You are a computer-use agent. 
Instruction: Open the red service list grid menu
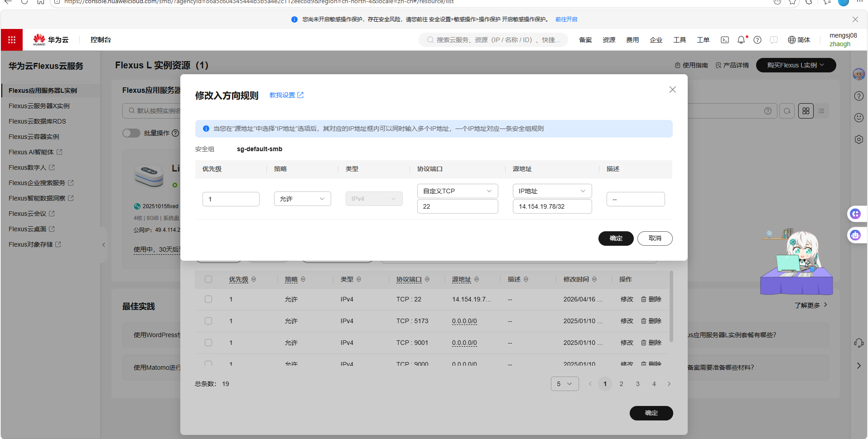coord(12,40)
